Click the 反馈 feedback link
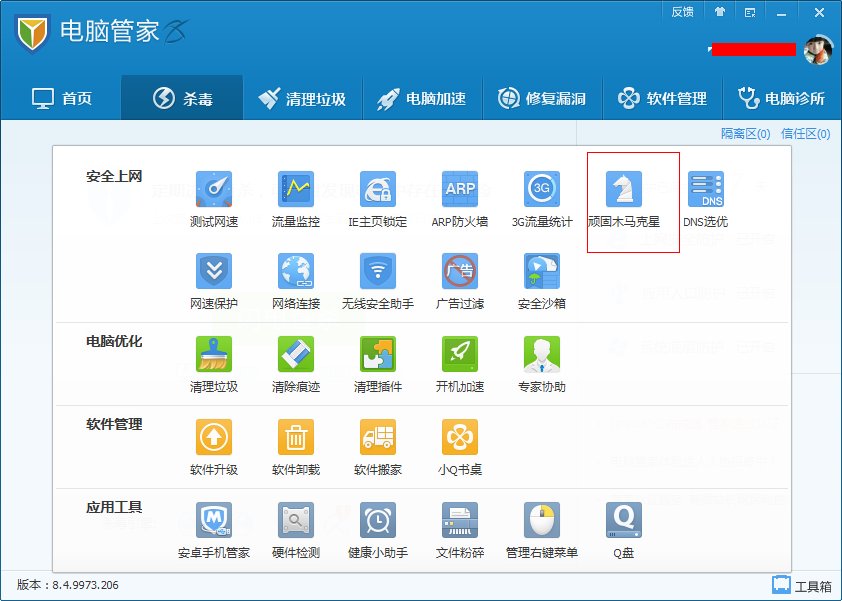This screenshot has width=842, height=601. [682, 11]
